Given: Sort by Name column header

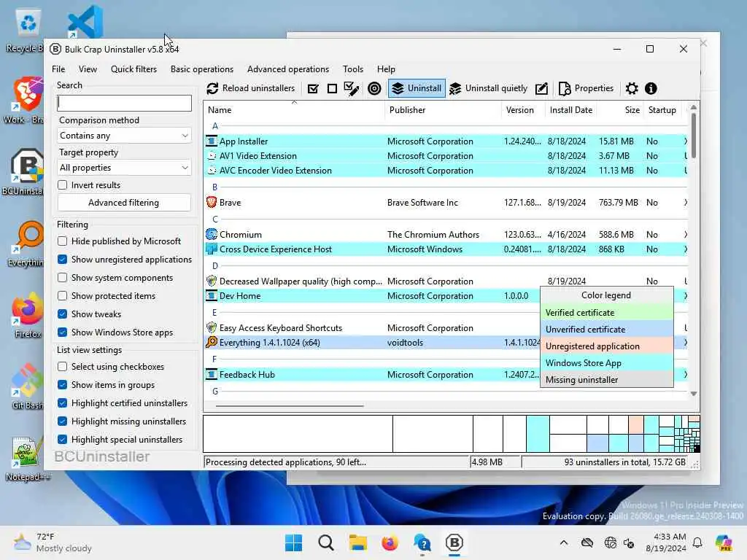Looking at the screenshot, I should (294, 110).
